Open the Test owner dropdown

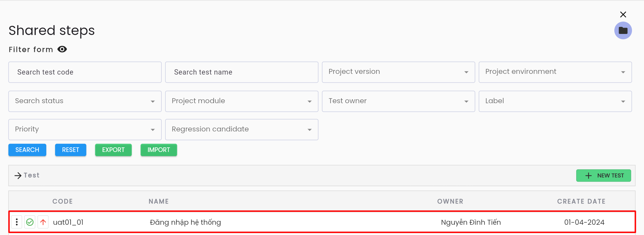click(x=398, y=101)
